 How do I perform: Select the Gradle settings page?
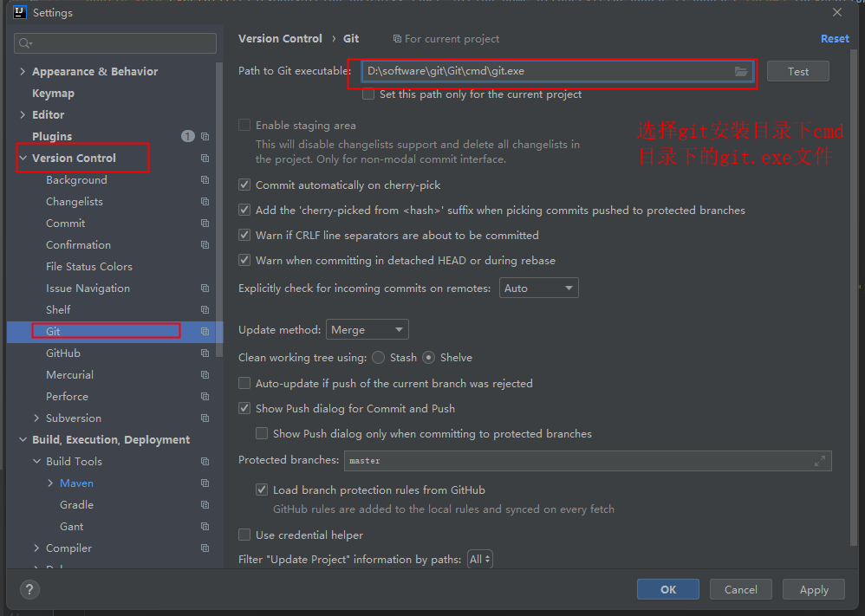click(x=76, y=504)
